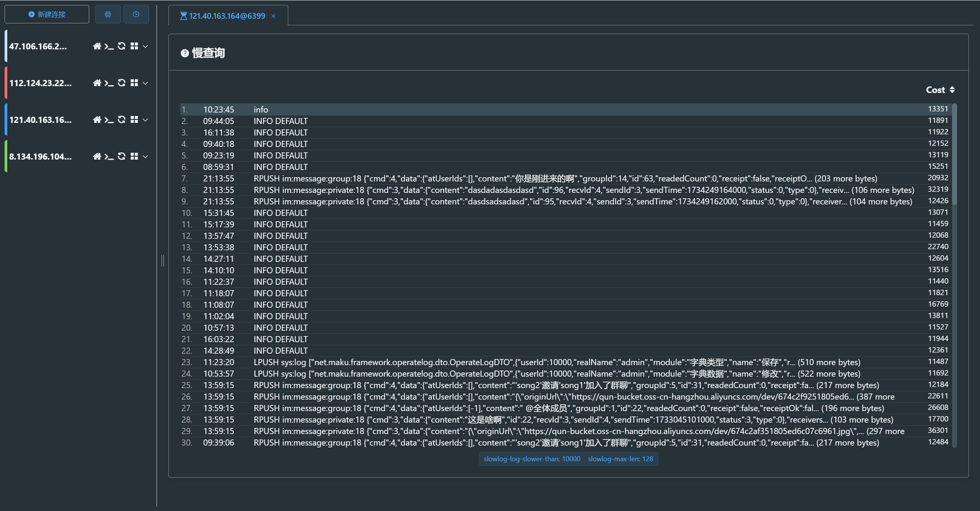Click the slowlog-log-slower-than: 10000 tag

click(x=532, y=459)
